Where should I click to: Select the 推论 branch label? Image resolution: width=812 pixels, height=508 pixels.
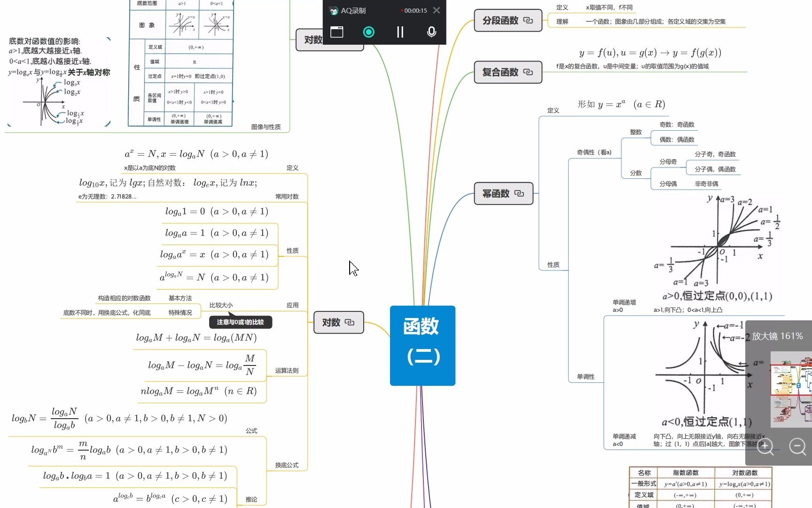pos(251,500)
